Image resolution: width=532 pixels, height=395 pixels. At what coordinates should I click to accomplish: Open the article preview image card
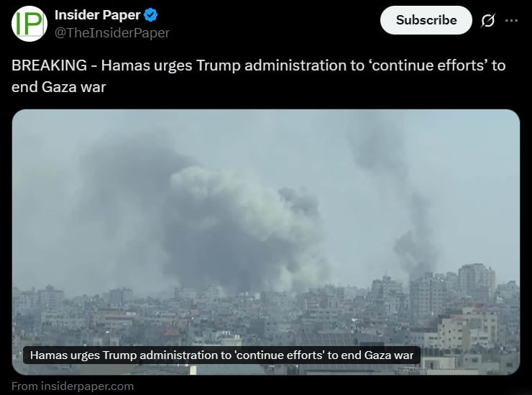tap(266, 242)
